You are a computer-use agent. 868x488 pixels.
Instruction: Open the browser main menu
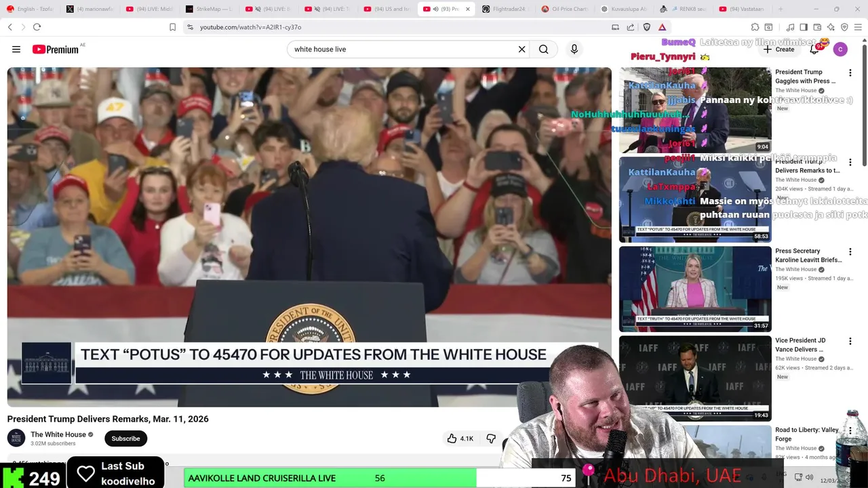(859, 27)
